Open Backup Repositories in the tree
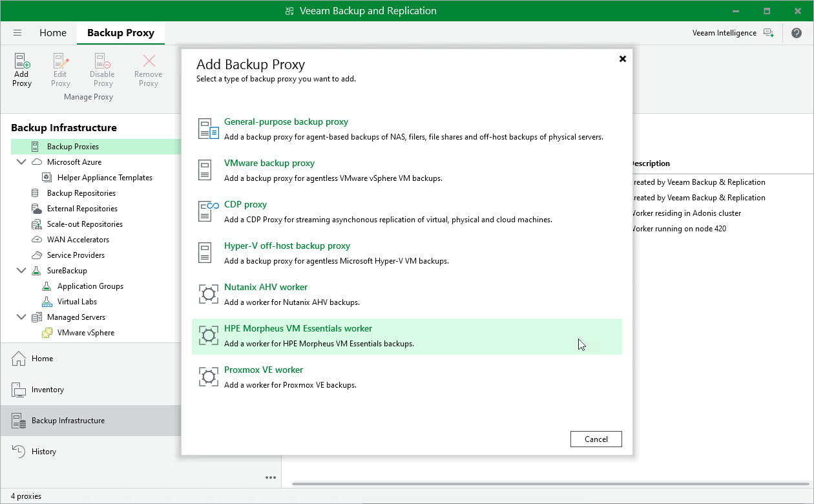The height and width of the screenshot is (504, 814). point(81,193)
